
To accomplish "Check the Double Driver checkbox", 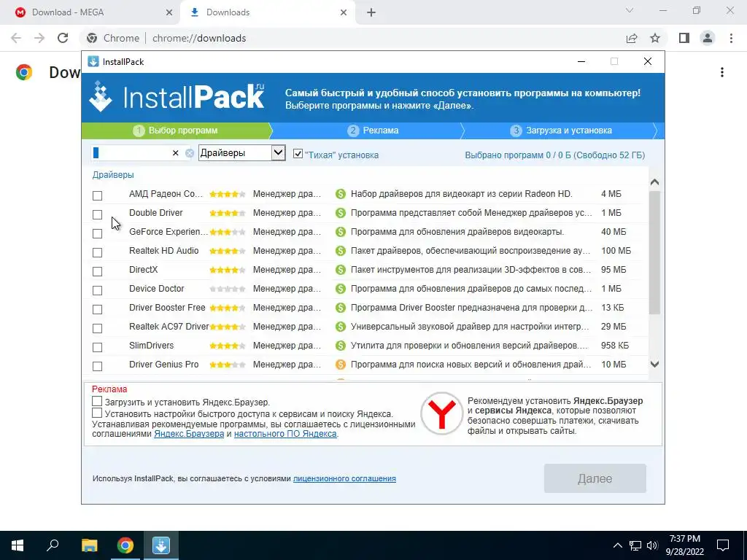I will (97, 215).
